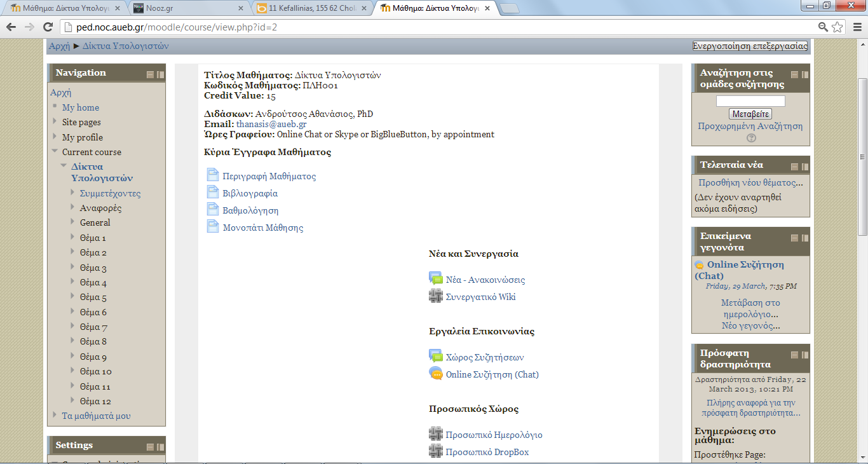
Task: Click the forum search text field
Action: click(x=750, y=101)
